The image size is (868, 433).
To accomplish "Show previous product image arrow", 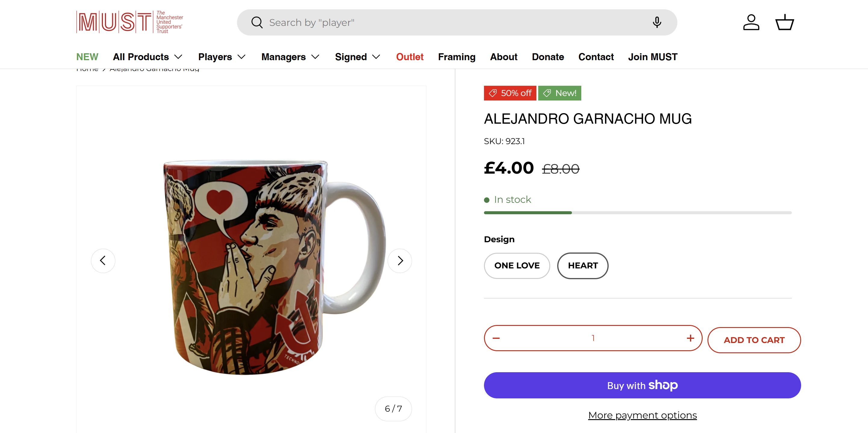I will [103, 261].
